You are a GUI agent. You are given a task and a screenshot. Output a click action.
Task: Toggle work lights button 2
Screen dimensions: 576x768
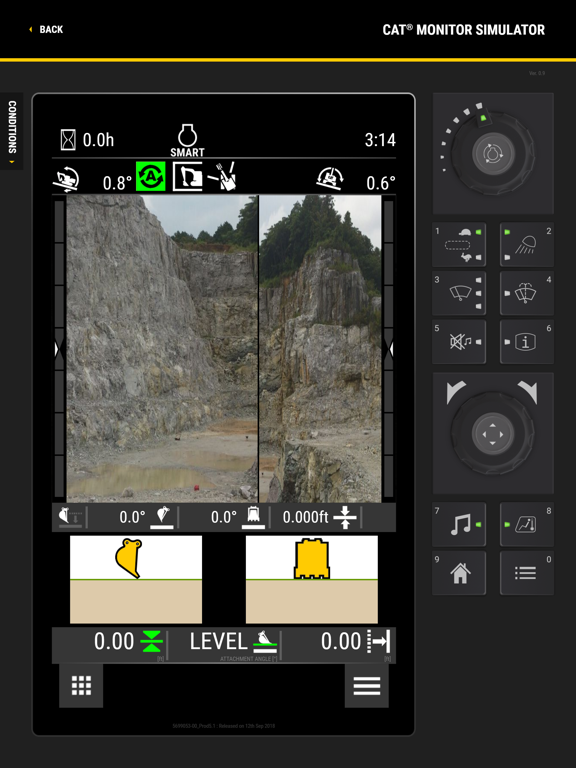coord(527,244)
